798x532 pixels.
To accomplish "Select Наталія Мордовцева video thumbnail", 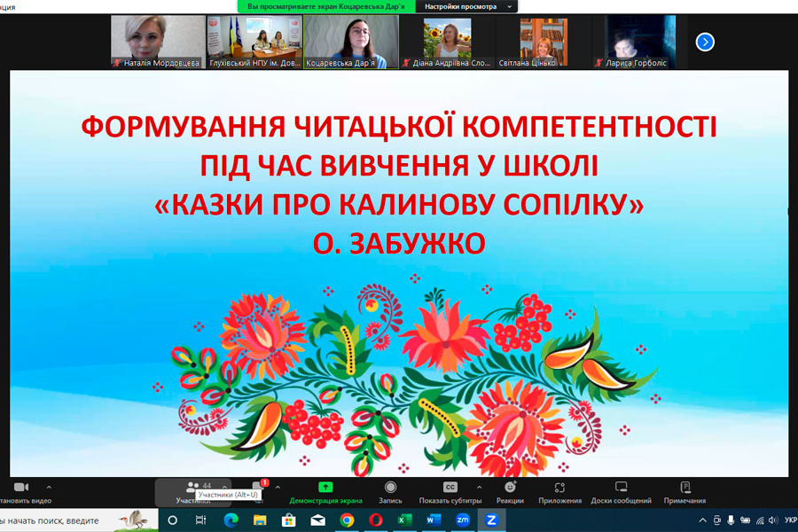I will (159, 42).
